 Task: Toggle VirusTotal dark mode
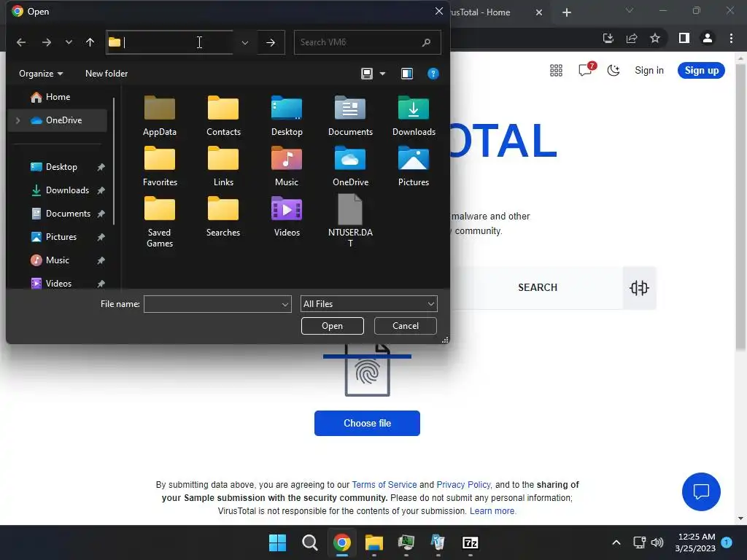(614, 71)
